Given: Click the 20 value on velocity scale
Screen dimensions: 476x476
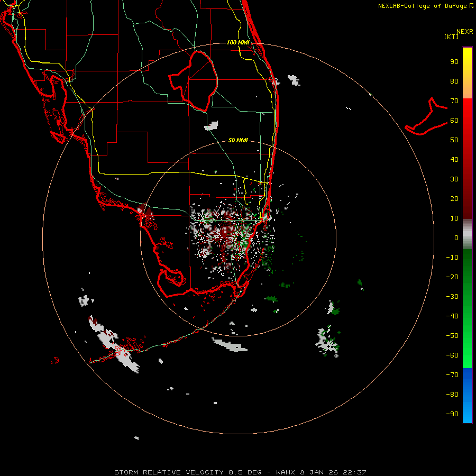Looking at the screenshot, I should (x=454, y=198).
